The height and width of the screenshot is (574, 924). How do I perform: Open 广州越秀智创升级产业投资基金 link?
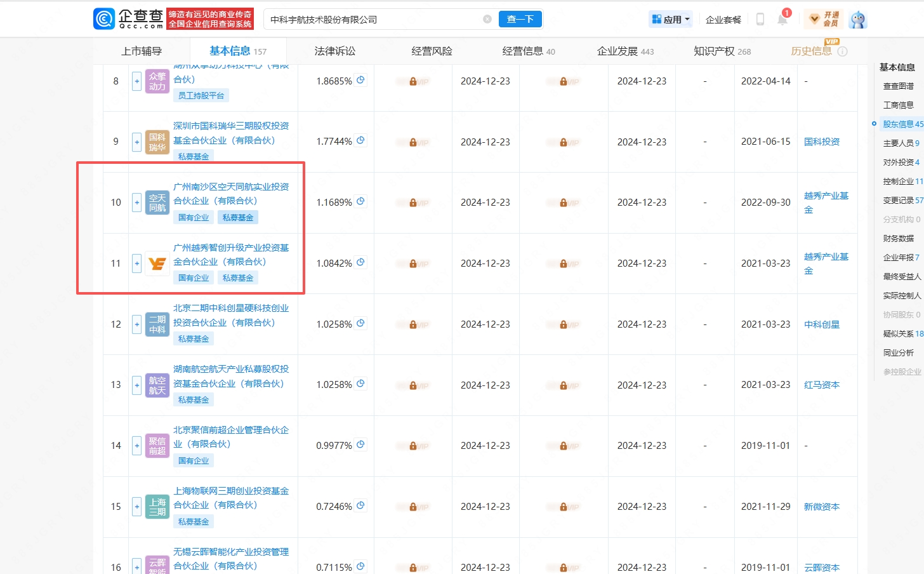click(x=231, y=255)
